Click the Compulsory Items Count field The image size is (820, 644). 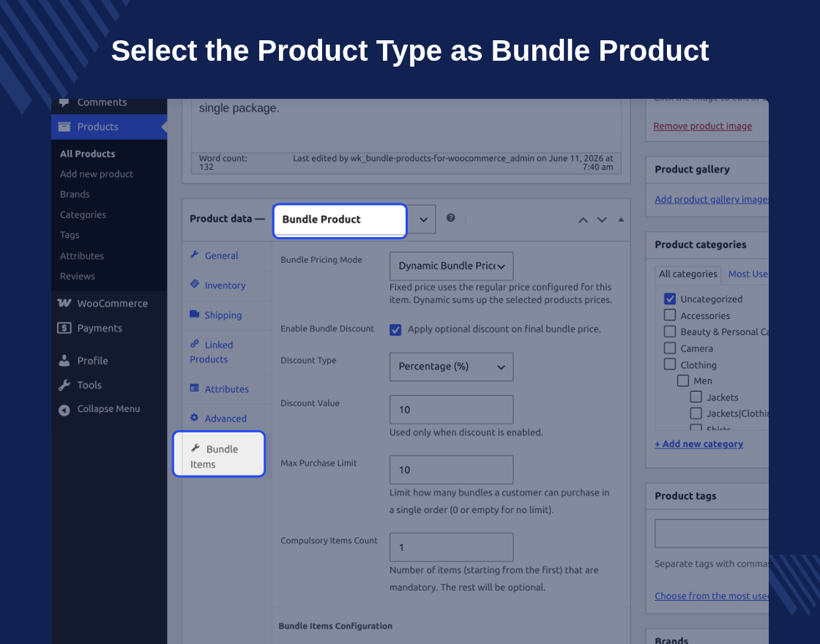451,547
